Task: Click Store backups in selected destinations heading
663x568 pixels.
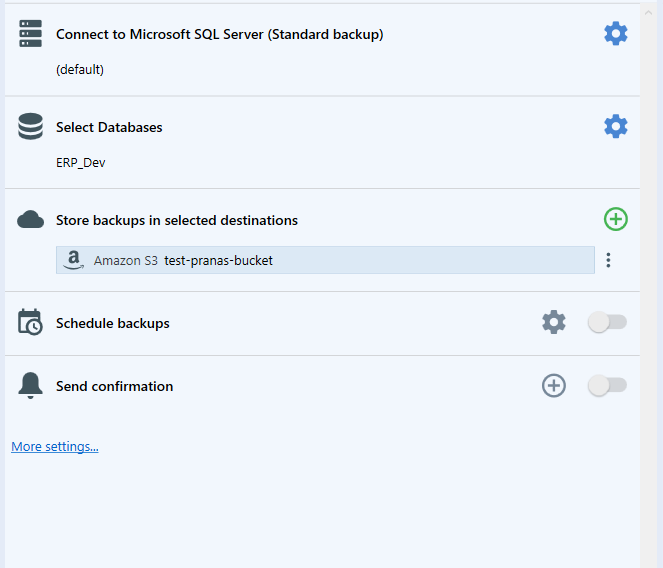Action: click(177, 220)
